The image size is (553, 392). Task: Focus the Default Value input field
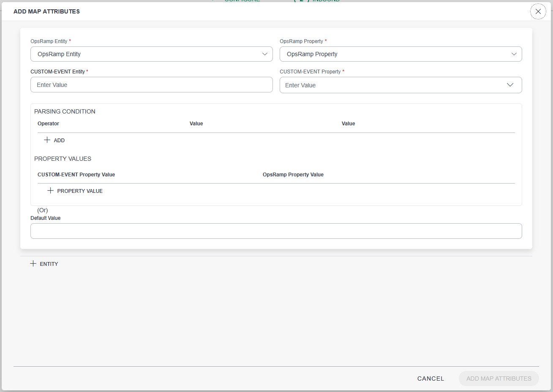point(276,231)
